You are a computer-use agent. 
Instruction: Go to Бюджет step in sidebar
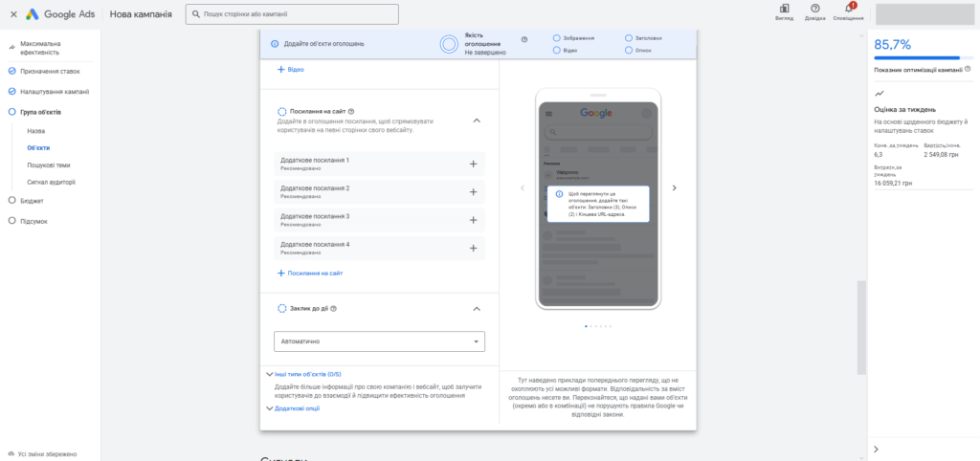[x=33, y=201]
